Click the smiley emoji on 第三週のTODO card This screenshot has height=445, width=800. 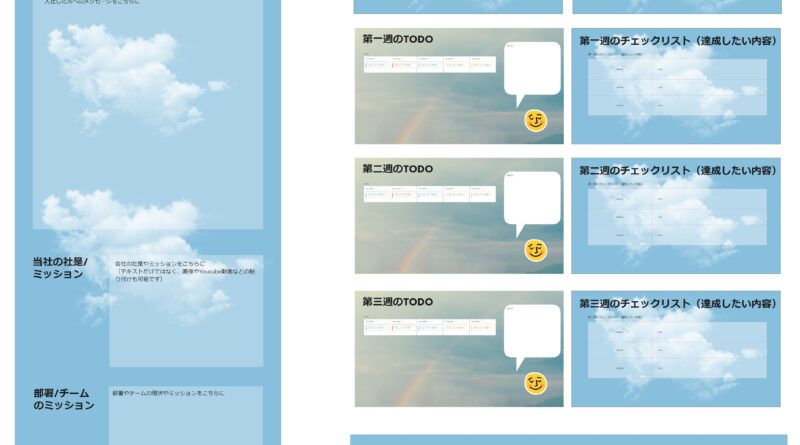click(x=535, y=383)
